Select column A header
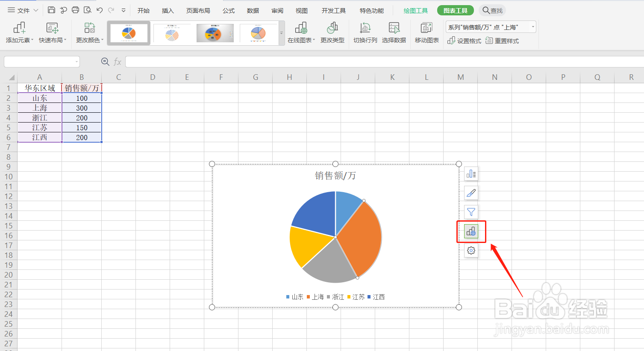Image resolution: width=644 pixels, height=351 pixels. point(40,77)
